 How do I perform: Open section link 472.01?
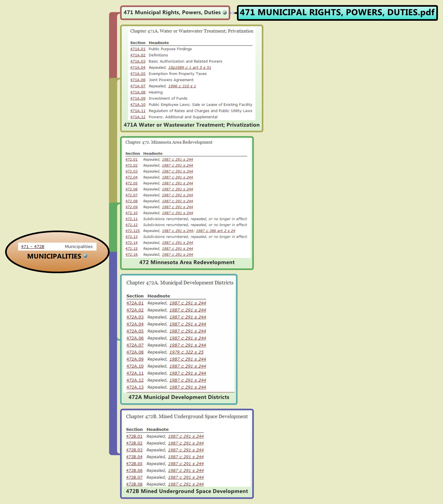point(131,159)
